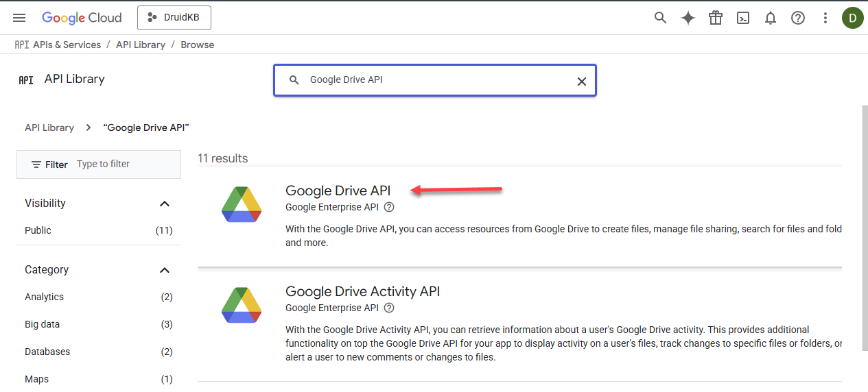Click the API icon beside the API Library title

click(26, 79)
